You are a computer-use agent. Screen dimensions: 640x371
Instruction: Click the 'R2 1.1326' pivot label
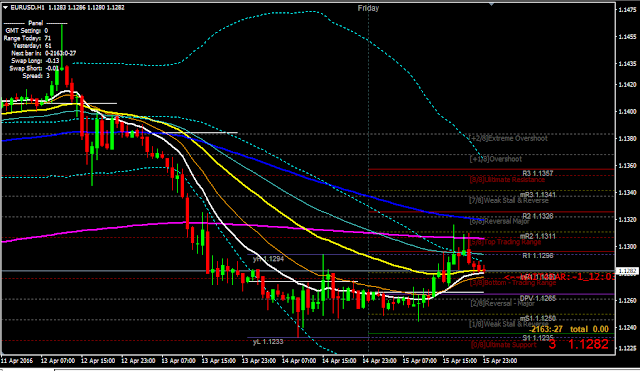point(538,216)
